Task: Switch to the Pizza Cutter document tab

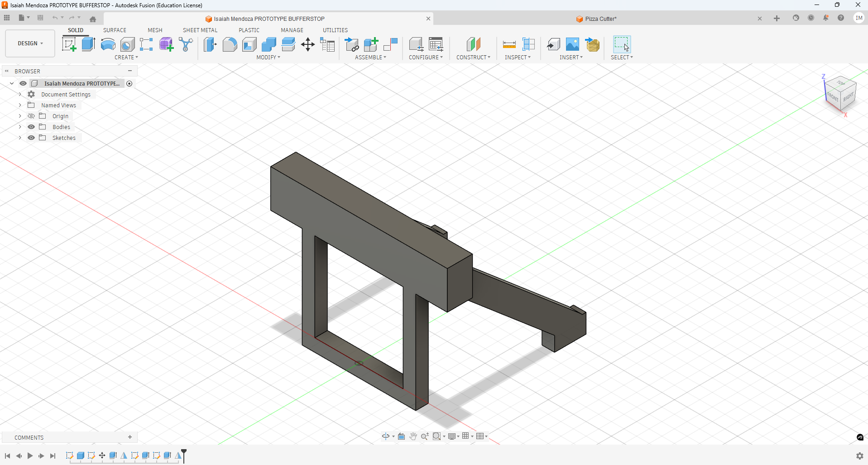Action: [x=596, y=19]
